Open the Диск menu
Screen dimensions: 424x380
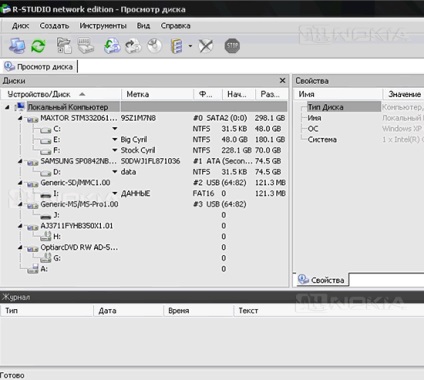[20, 26]
